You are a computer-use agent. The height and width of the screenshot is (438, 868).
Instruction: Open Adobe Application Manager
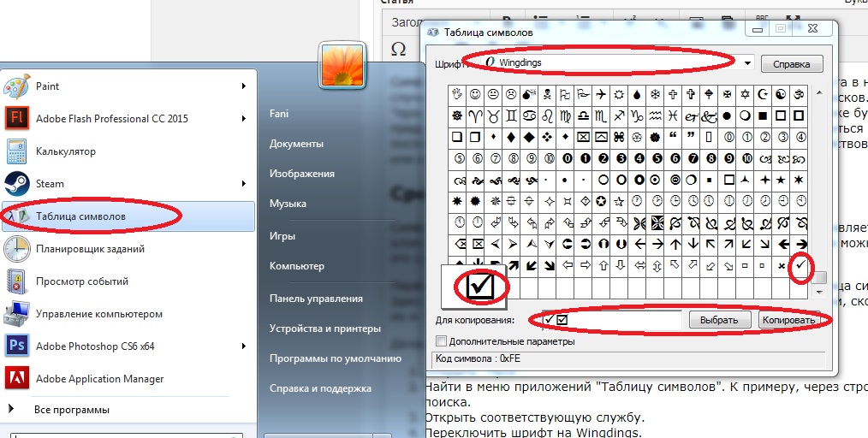128,379
